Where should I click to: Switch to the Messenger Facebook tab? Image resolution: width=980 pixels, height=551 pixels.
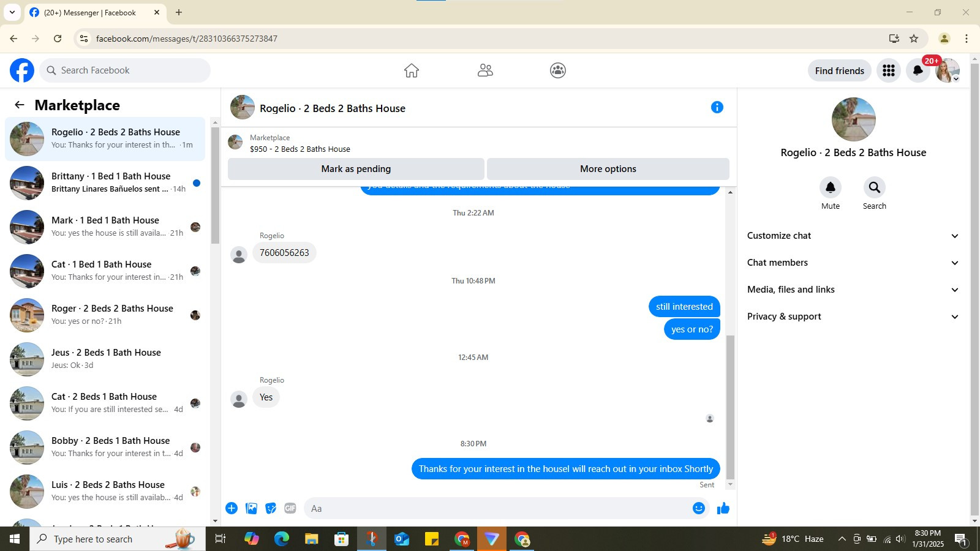95,12
